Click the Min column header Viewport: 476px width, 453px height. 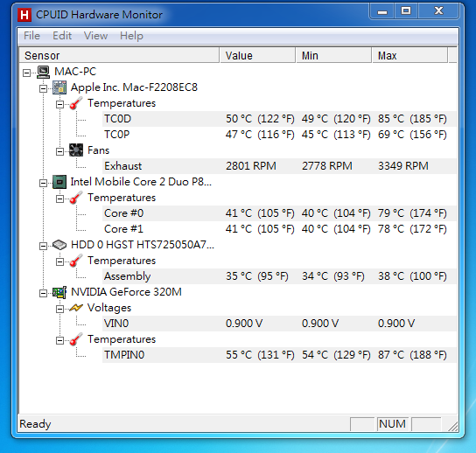point(333,55)
